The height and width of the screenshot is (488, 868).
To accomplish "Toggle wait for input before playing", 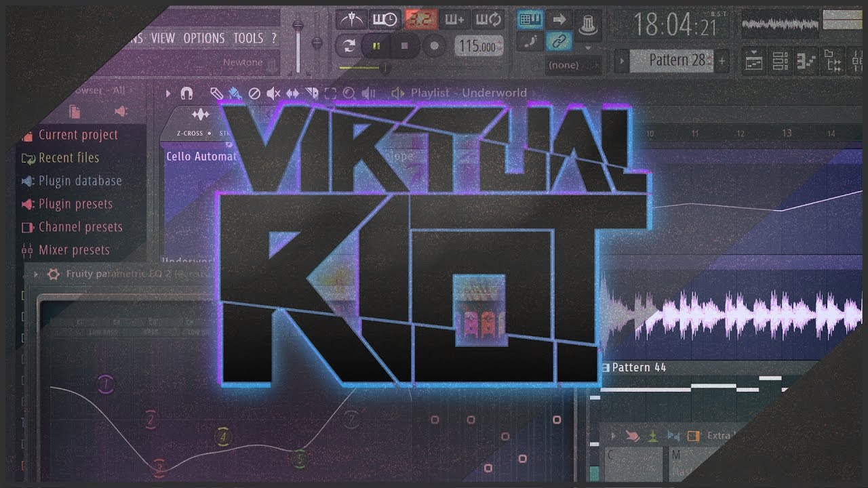I will [384, 20].
